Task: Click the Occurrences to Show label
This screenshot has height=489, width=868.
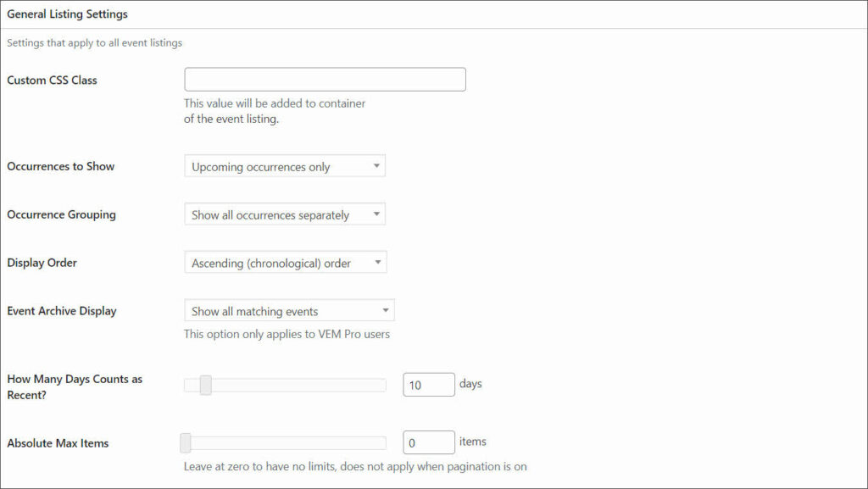Action: coord(61,166)
